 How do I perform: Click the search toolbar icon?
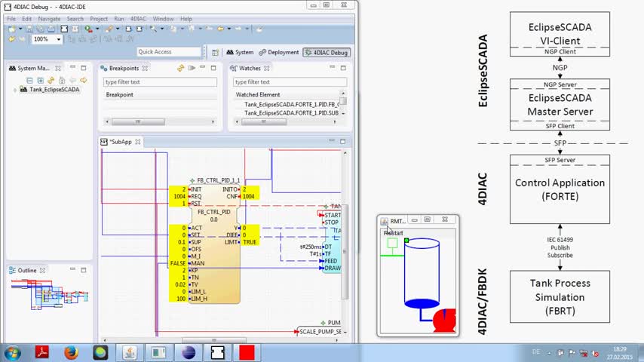[x=153, y=29]
